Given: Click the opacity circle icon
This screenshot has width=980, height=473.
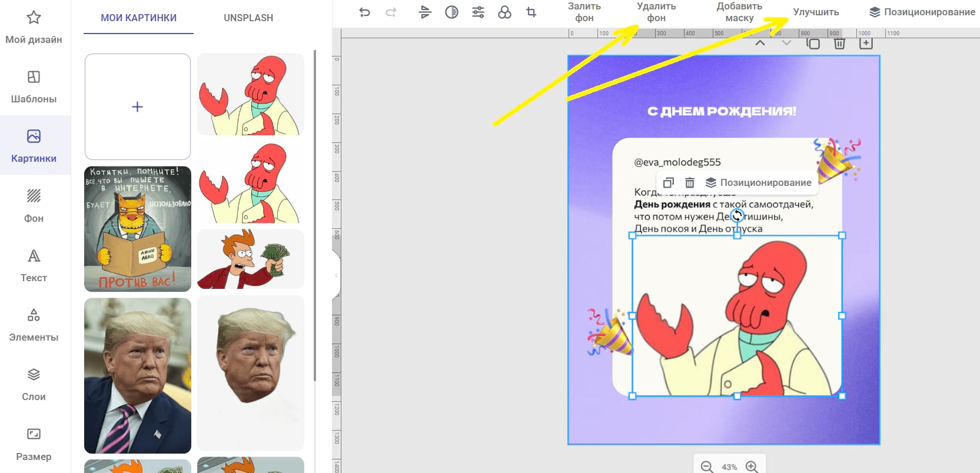Looking at the screenshot, I should (451, 12).
